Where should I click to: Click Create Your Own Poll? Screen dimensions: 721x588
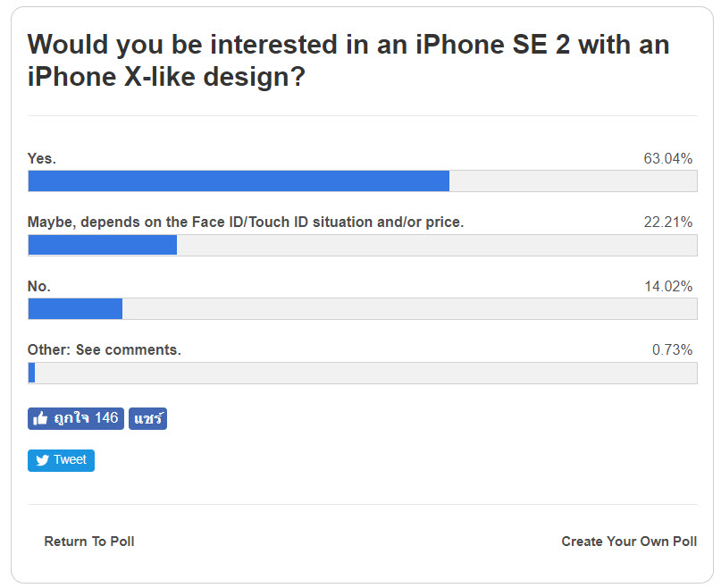(x=629, y=542)
